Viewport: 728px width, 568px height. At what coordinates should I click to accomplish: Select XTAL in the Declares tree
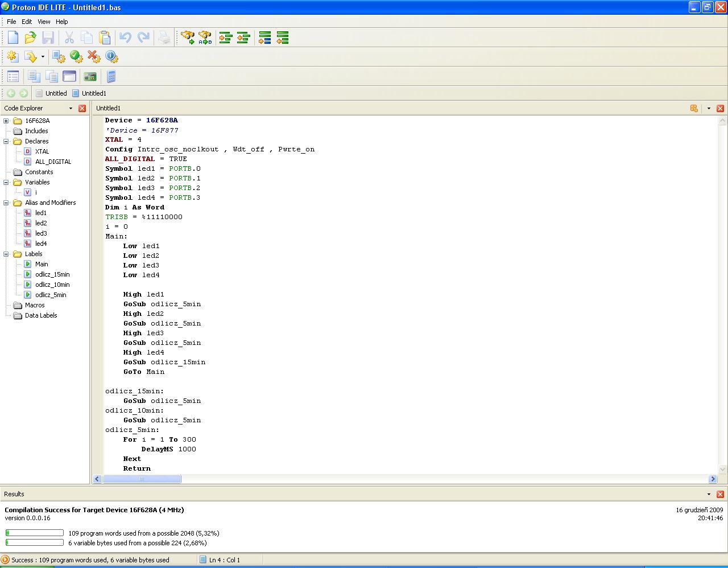click(x=42, y=151)
